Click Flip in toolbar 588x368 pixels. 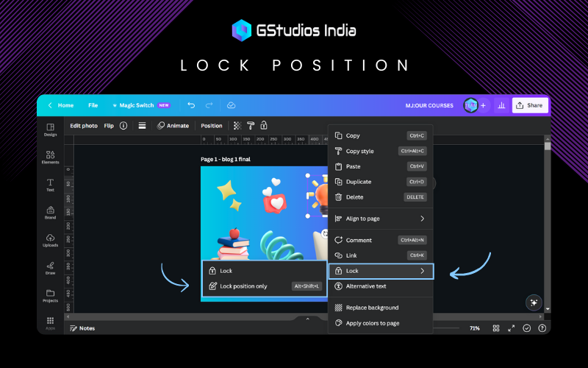point(109,126)
